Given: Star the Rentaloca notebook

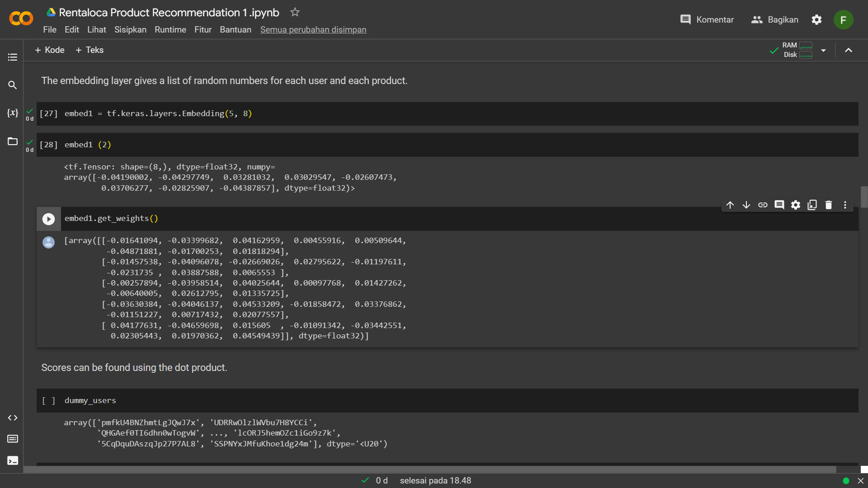Looking at the screenshot, I should (294, 12).
